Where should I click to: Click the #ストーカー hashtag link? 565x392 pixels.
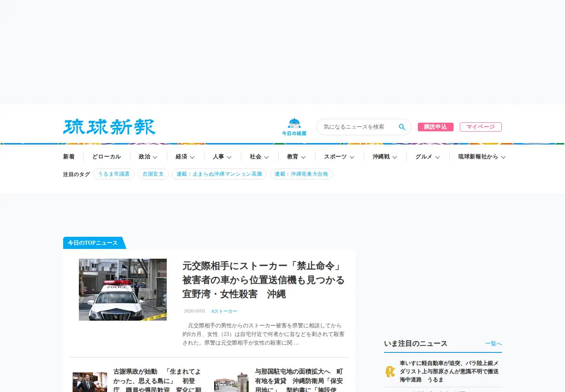(224, 311)
